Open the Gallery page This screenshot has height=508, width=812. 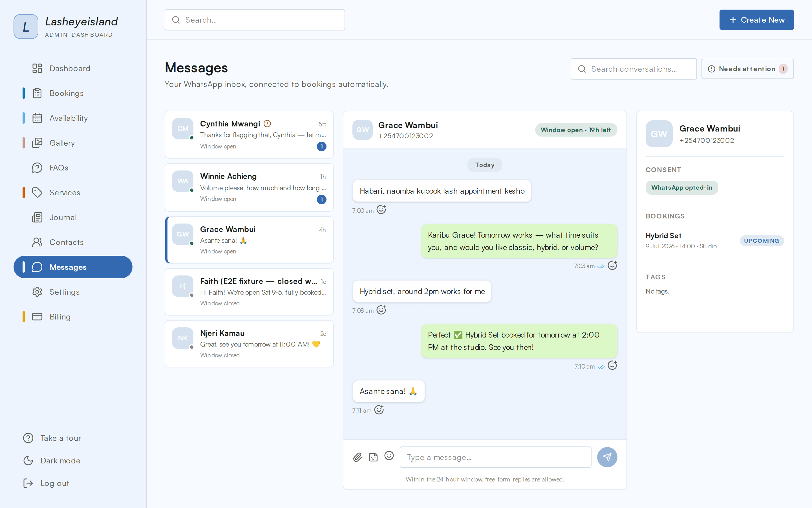pos(73,143)
